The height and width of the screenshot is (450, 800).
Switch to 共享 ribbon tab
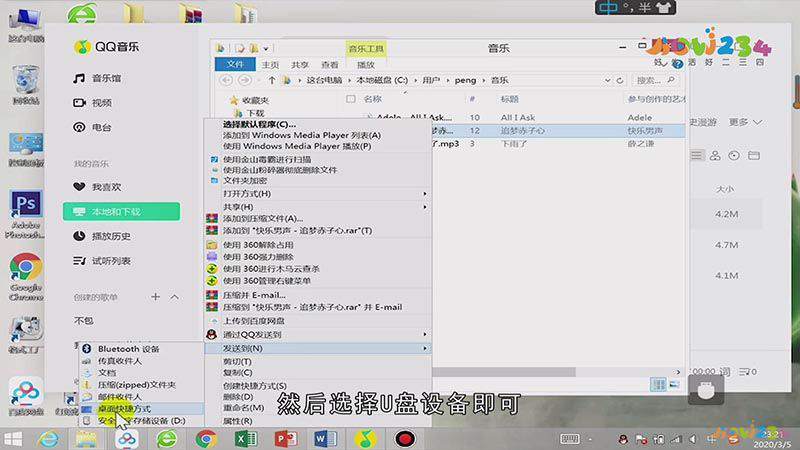tap(300, 65)
